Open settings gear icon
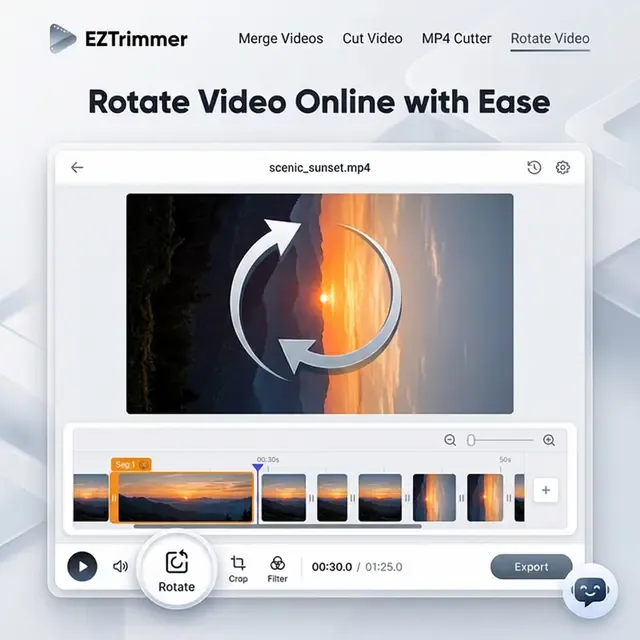 coord(563,168)
